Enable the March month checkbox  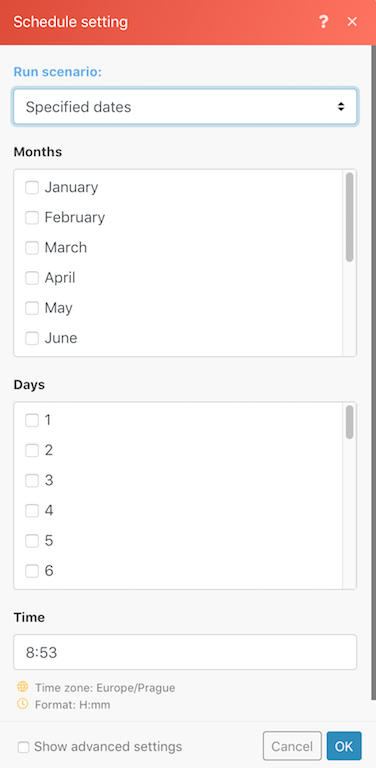tap(32, 247)
